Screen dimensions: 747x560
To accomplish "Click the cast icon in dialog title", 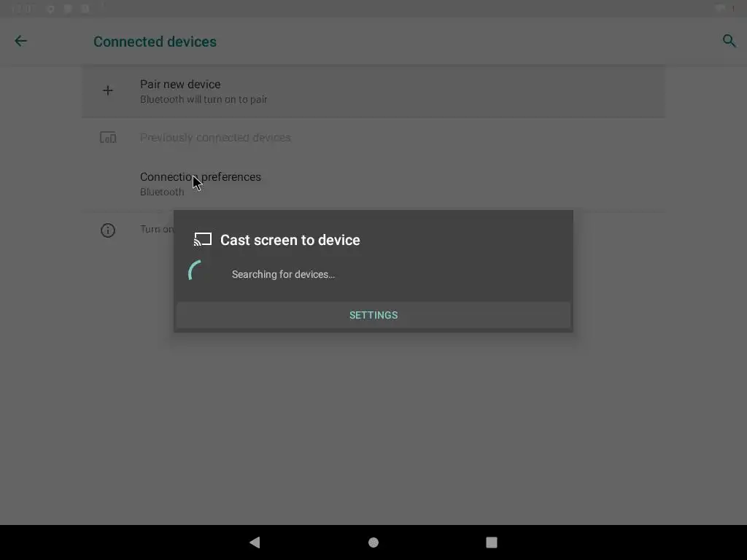I will [203, 239].
